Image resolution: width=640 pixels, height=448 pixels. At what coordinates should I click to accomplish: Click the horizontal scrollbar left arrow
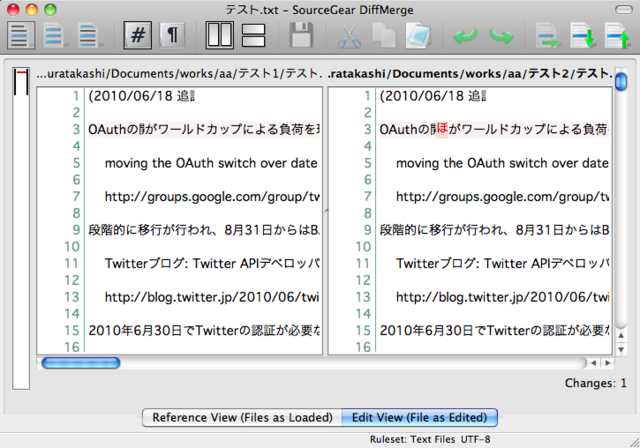(x=593, y=363)
